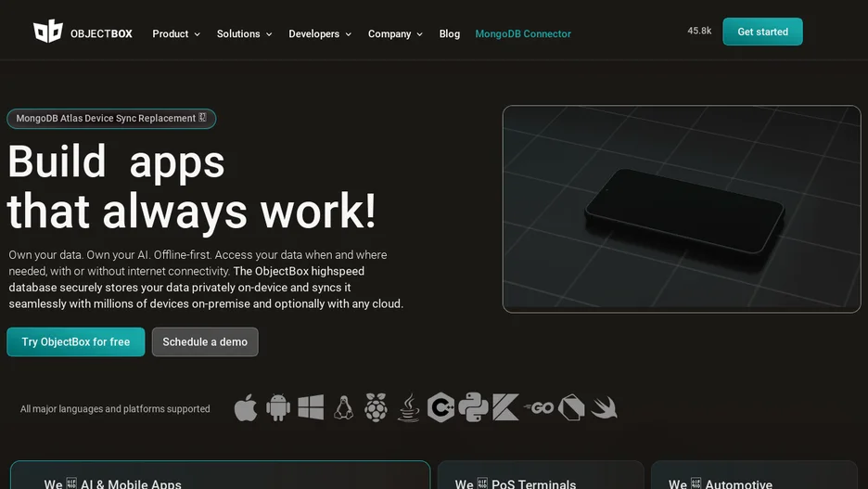Open the Blog page

450,33
